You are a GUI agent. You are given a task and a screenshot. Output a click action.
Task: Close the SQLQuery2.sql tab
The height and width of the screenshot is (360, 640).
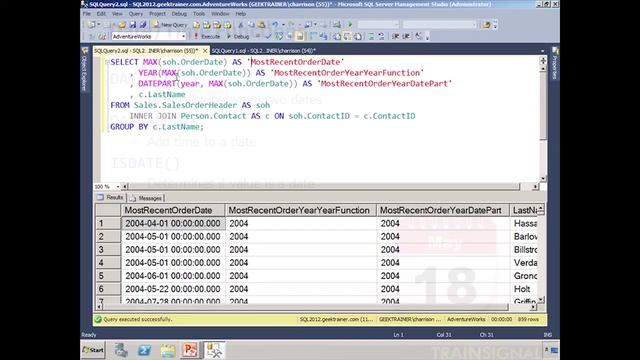(x=205, y=51)
